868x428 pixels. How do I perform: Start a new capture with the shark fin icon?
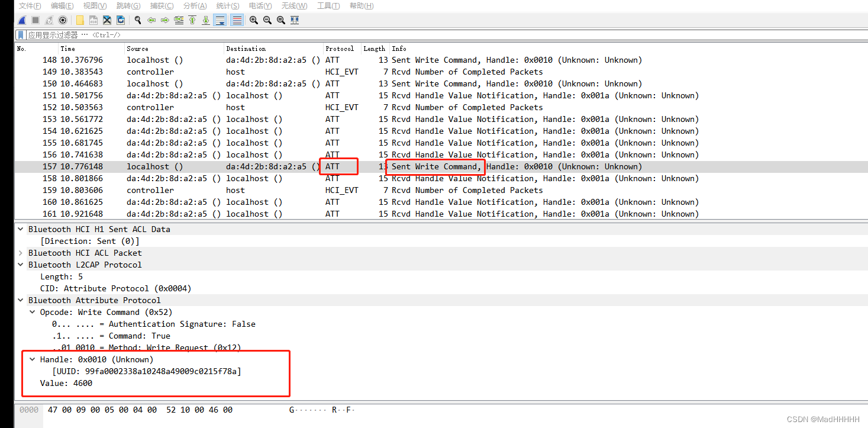[21, 20]
